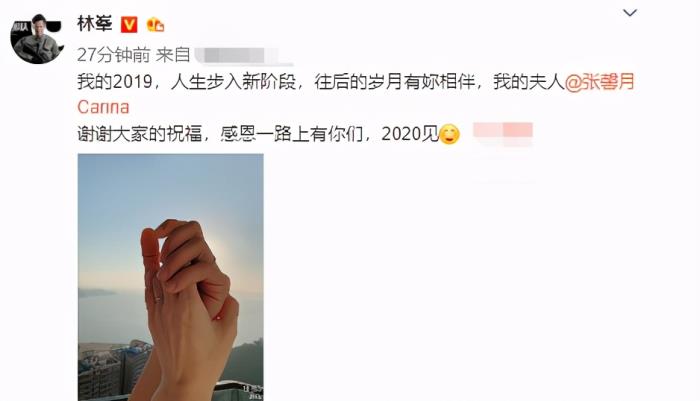Click the post text 我的2019
Image resolution: width=700 pixels, height=401 pixels.
pos(114,82)
